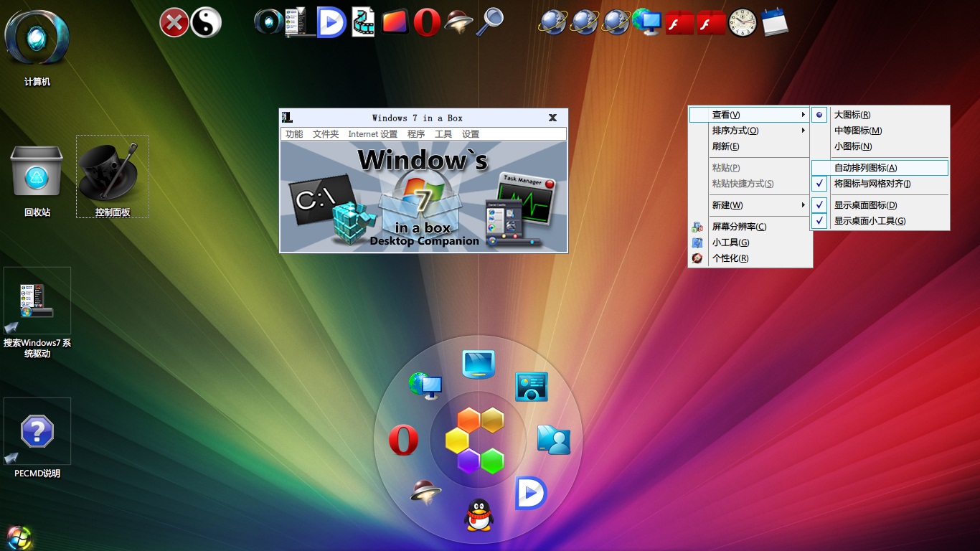Open the calendar icon in top dock
The width and height of the screenshot is (980, 551).
coord(775,22)
